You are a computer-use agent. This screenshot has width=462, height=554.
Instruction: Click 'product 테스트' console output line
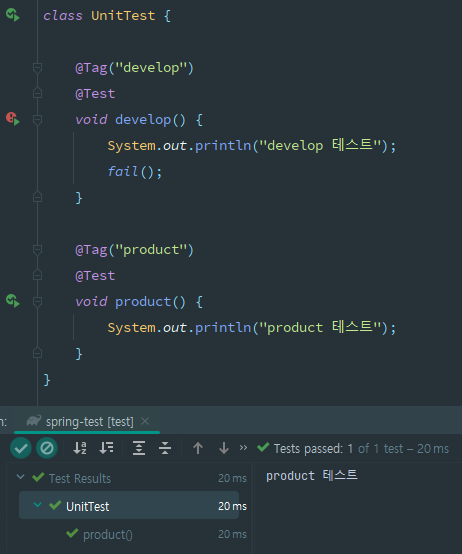[312, 476]
